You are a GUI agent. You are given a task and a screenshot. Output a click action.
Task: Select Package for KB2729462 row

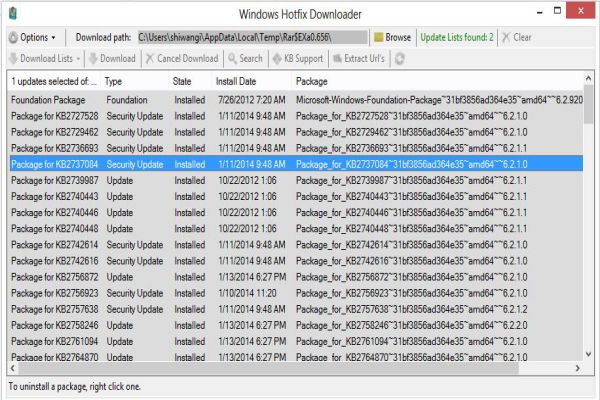[x=295, y=132]
